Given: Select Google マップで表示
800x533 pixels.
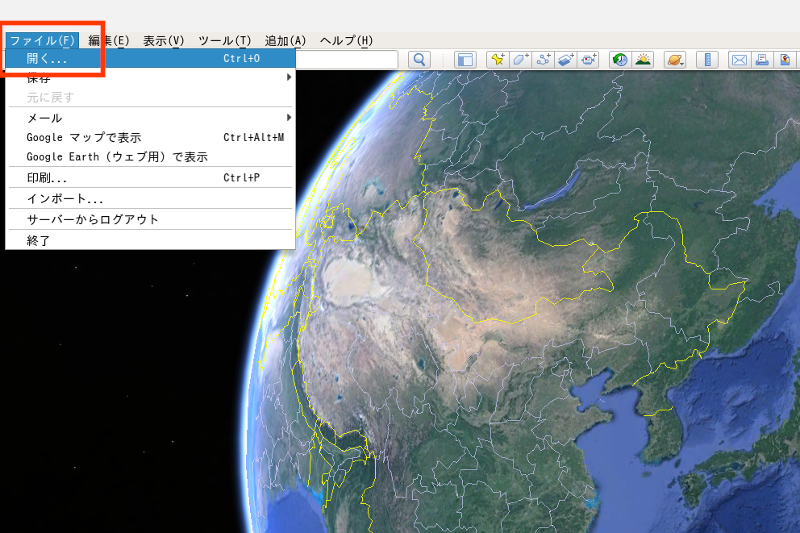Looking at the screenshot, I should click(151, 137).
